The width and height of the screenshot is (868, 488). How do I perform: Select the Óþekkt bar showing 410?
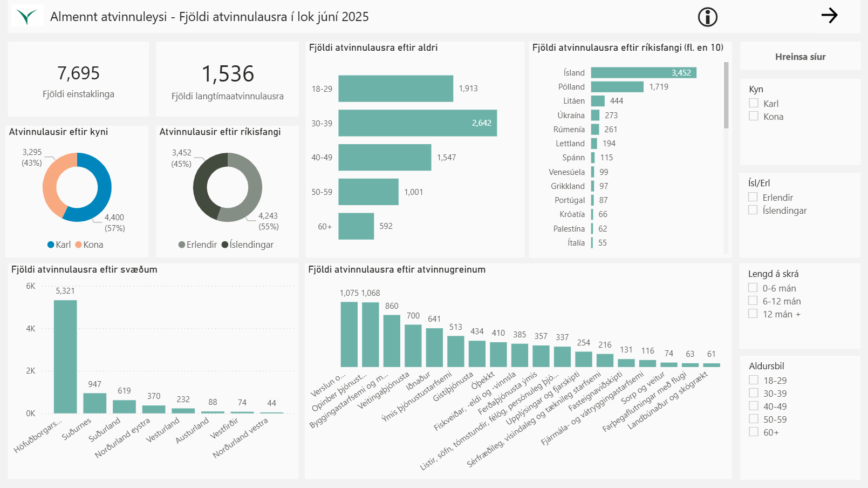tap(498, 355)
